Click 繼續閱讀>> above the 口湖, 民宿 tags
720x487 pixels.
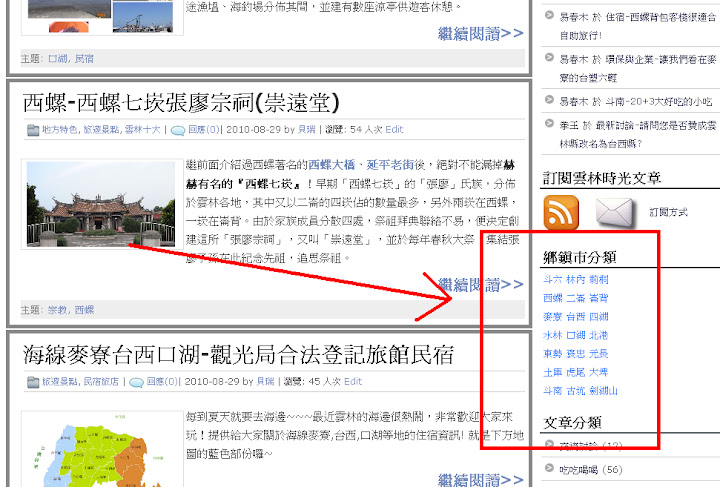pyautogui.click(x=480, y=34)
